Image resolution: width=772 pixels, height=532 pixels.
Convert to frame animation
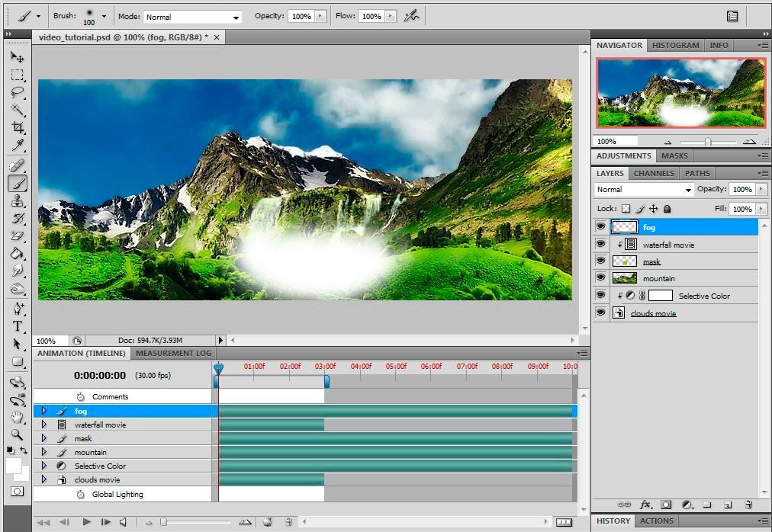(x=565, y=522)
